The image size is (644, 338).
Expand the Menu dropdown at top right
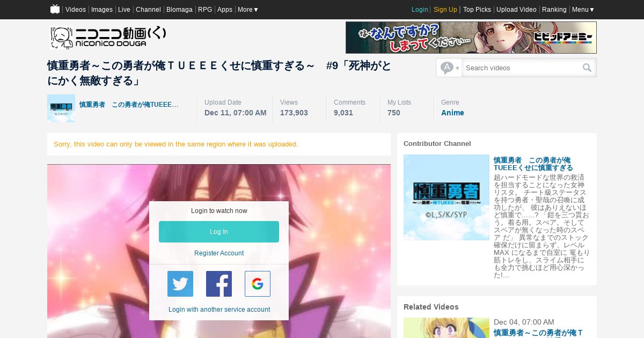click(583, 10)
